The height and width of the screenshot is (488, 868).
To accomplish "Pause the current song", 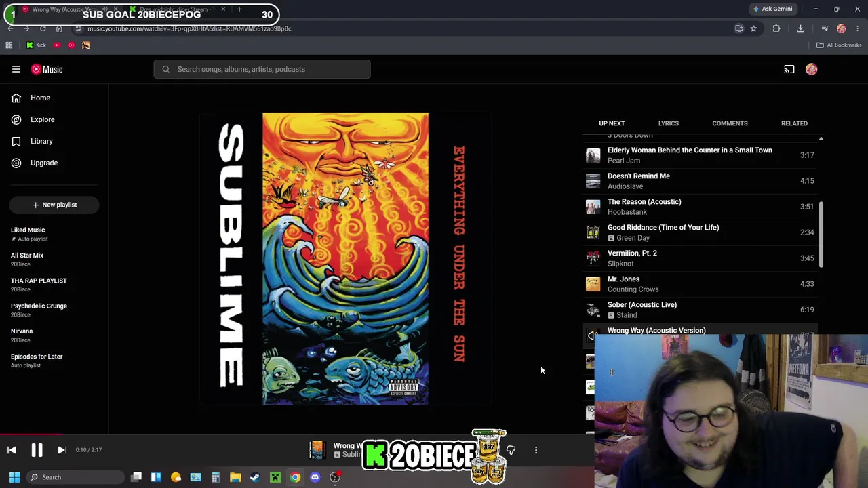I will pyautogui.click(x=37, y=450).
